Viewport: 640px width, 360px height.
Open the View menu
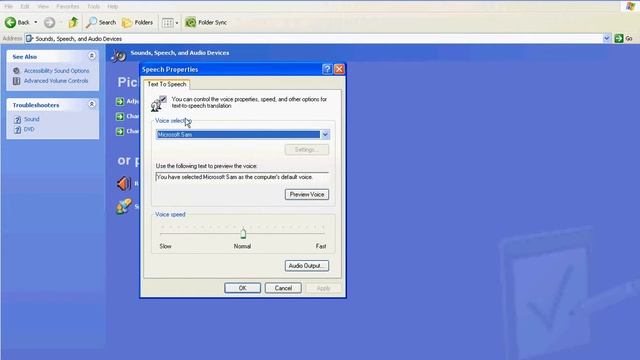click(x=43, y=7)
